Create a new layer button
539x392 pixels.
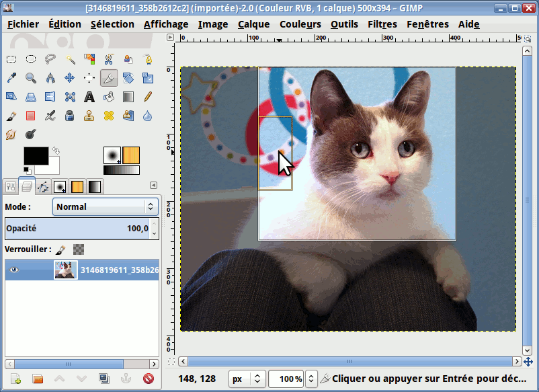[15, 379]
